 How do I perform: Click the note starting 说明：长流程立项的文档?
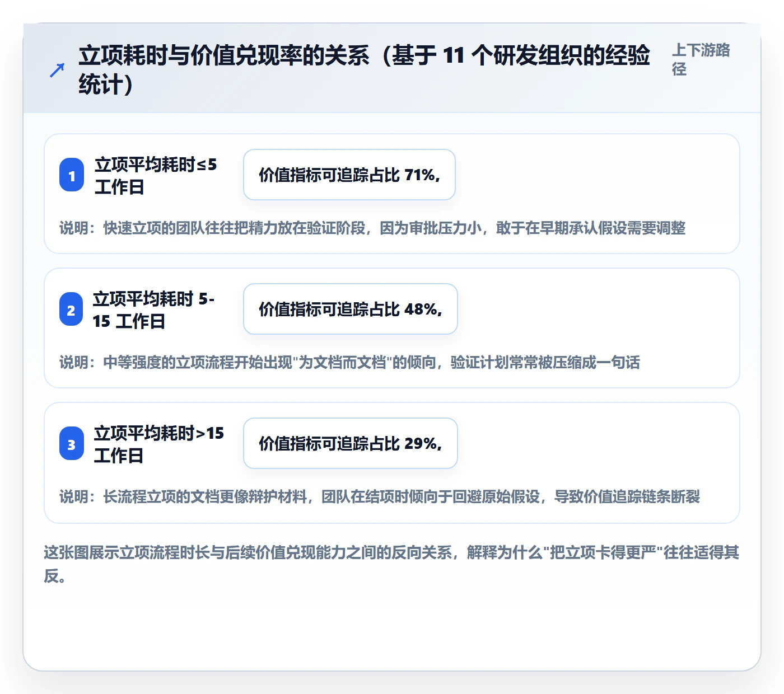click(x=380, y=496)
